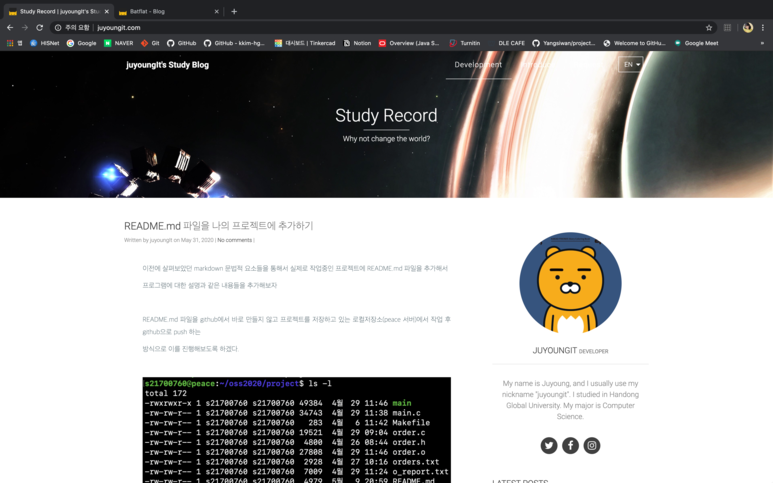Open the Instagram profile icon
Screen dimensions: 773x483
coord(592,446)
